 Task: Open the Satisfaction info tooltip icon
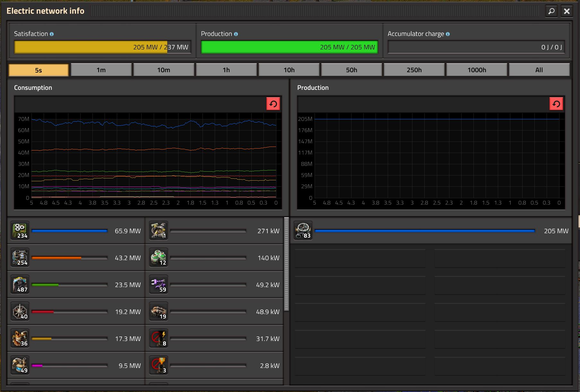52,34
